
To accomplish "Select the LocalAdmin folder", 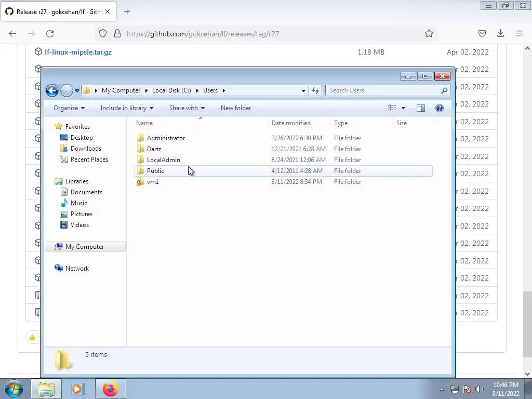I will pyautogui.click(x=164, y=160).
